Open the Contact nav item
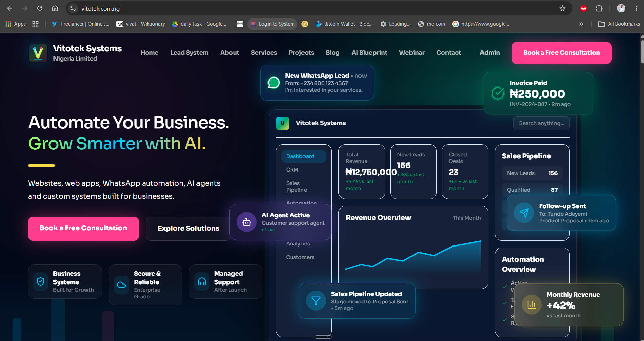 449,53
